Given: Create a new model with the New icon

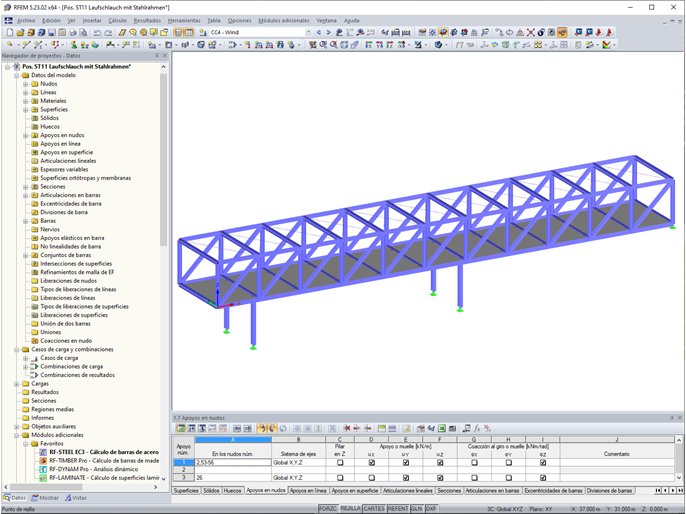Looking at the screenshot, I should click(x=10, y=32).
